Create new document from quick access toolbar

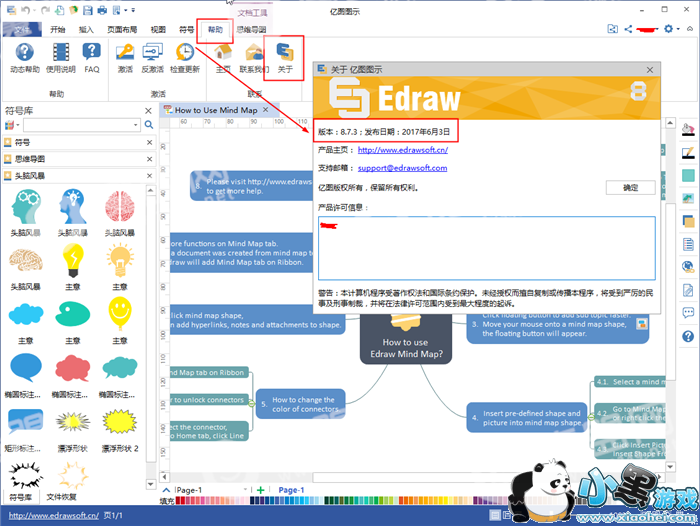click(59, 10)
